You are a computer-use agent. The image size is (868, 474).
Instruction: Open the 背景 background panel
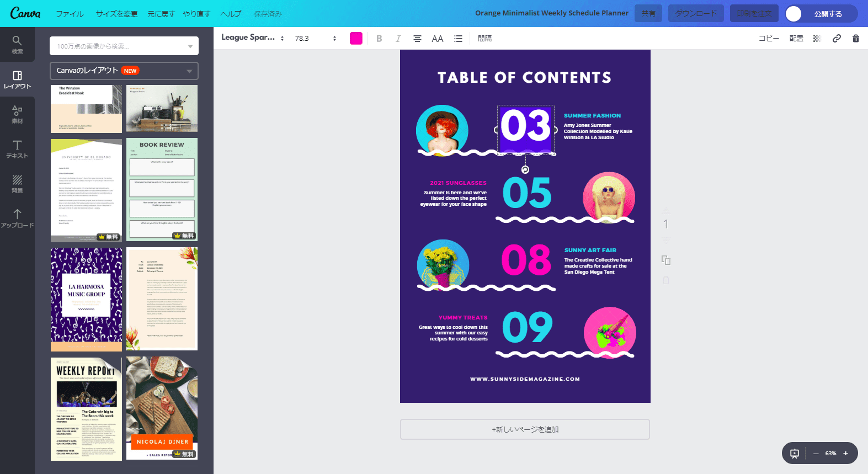click(17, 184)
